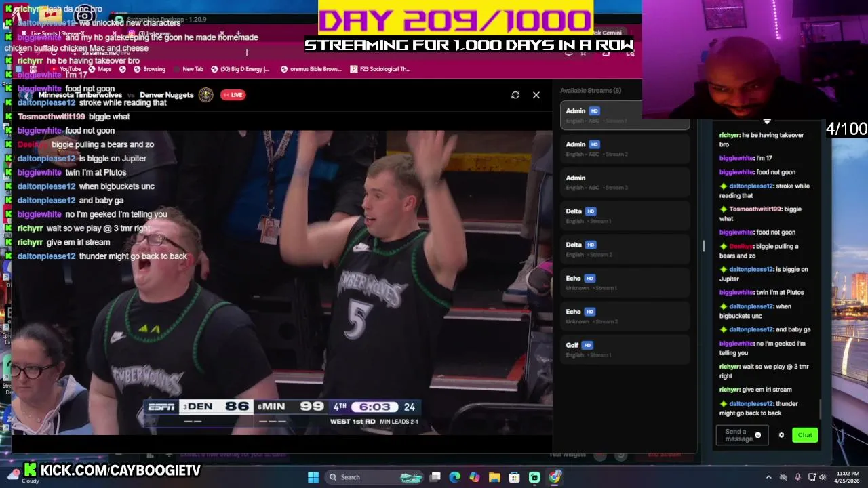Screen dimensions: 868x488
Task: Launch Microsoft Edge from the taskbar
Action: tap(455, 477)
